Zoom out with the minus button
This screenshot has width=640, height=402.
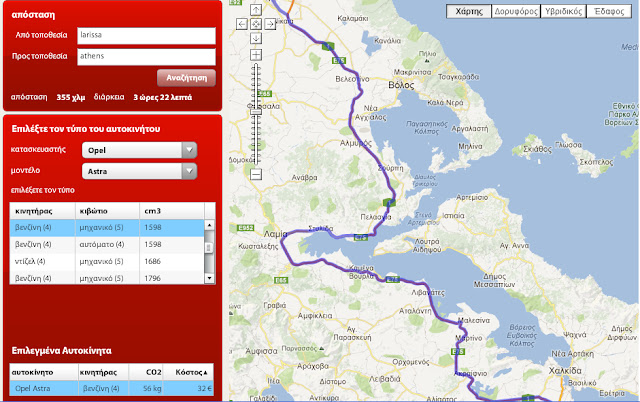click(x=256, y=174)
